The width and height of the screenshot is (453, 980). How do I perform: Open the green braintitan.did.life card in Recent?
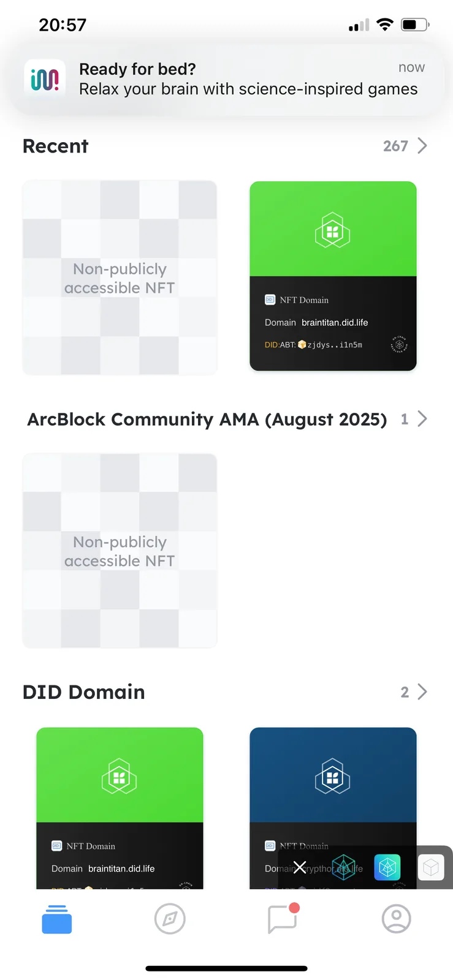pyautogui.click(x=333, y=276)
